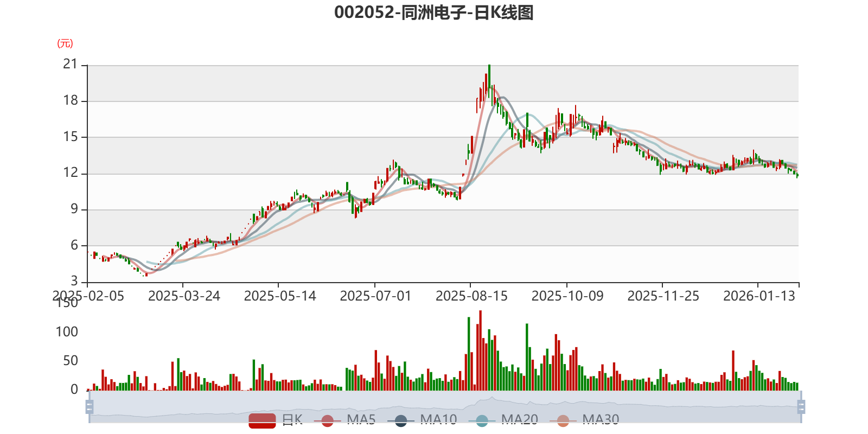868x434 pixels.
Task: Click the 12 price axis label
Action: (x=71, y=173)
